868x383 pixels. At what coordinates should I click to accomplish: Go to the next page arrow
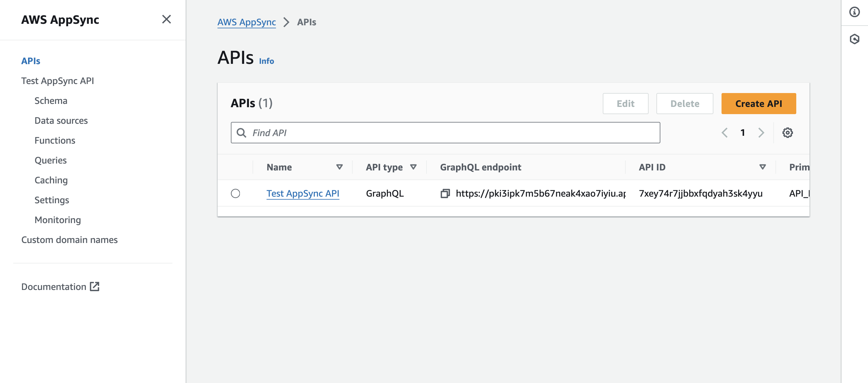click(761, 132)
